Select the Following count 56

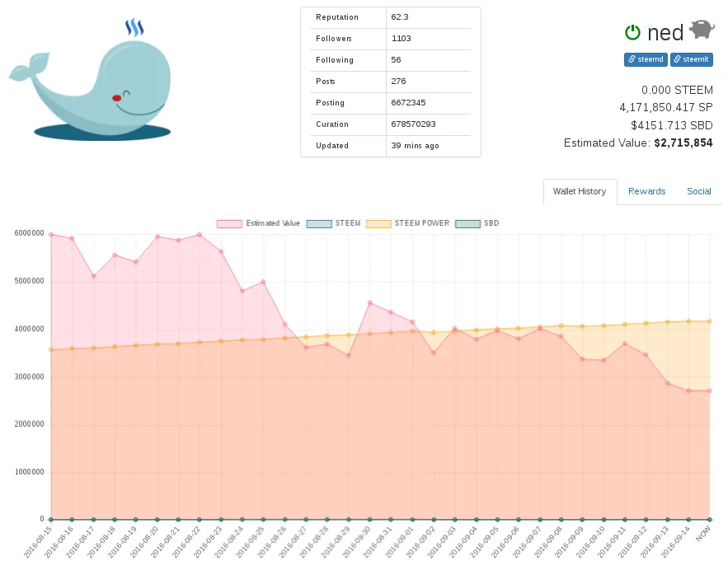[396, 60]
